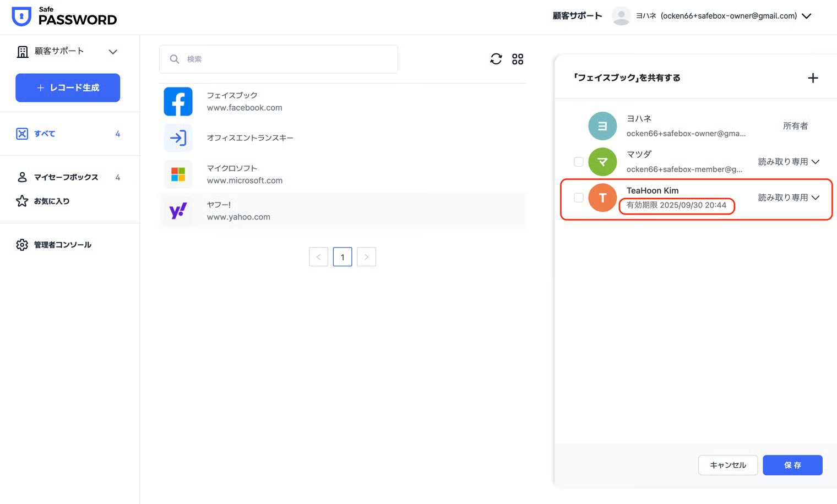Screen dimensions: 837x504
Task: Open permission dropdown for マツダ
Action: tap(789, 162)
